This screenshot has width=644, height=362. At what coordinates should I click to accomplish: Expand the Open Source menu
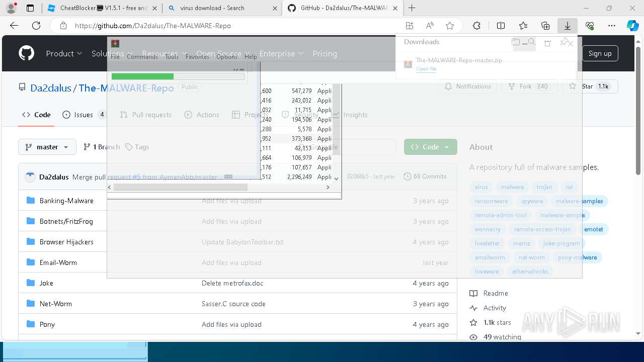pos(223,53)
